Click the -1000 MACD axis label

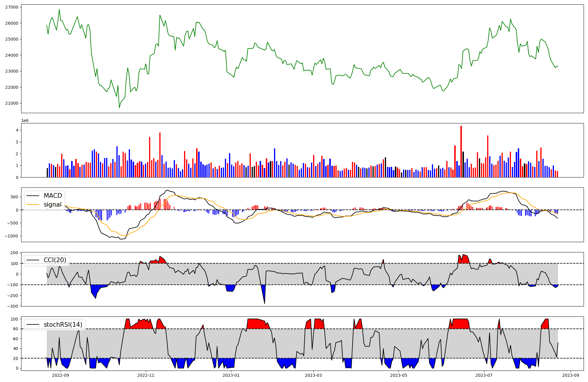click(x=11, y=236)
